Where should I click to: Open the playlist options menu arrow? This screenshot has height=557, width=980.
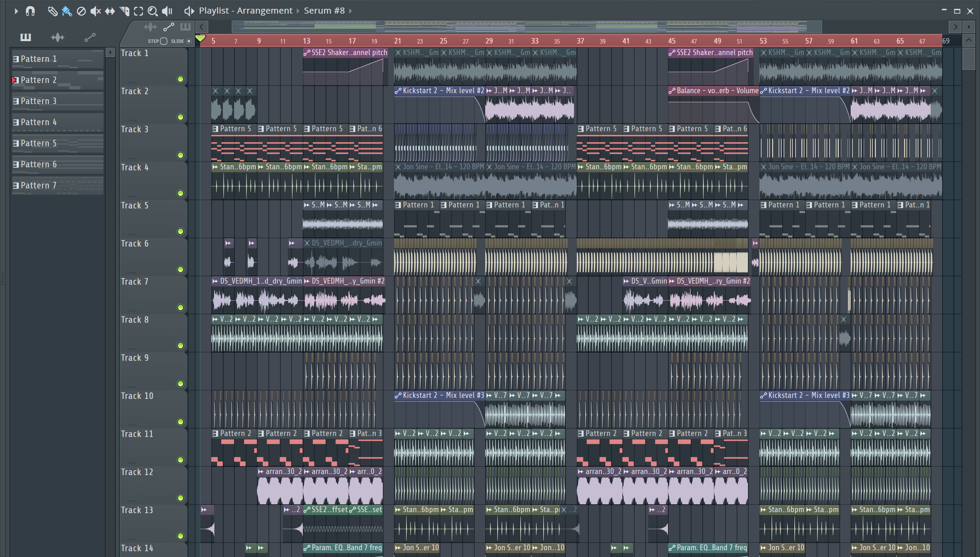(16, 11)
